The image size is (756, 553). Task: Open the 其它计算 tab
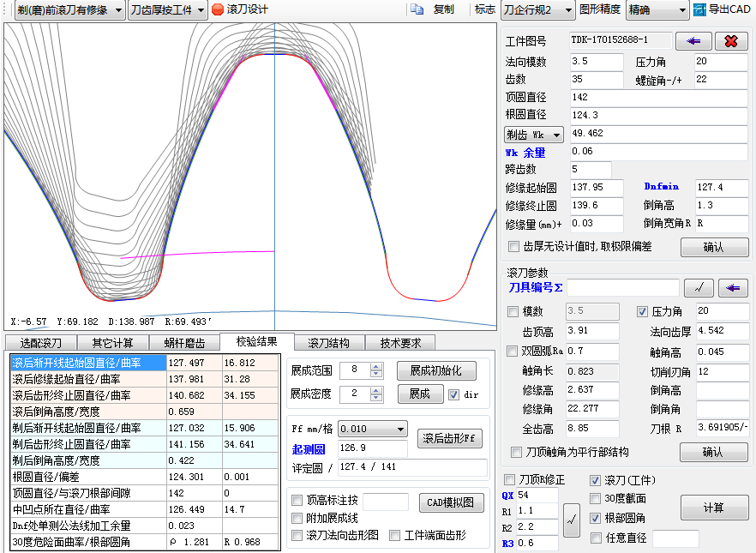tap(113, 343)
